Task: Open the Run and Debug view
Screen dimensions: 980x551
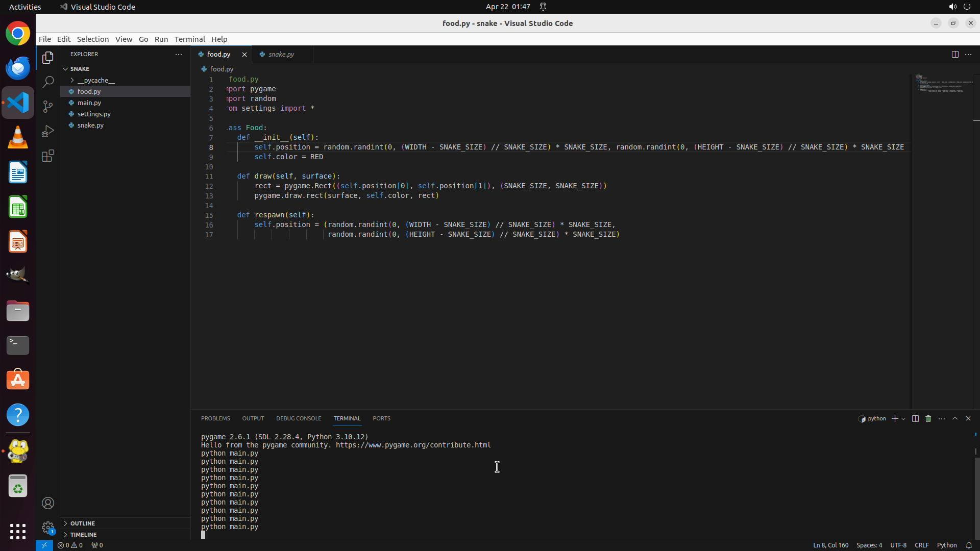Action: 48,131
